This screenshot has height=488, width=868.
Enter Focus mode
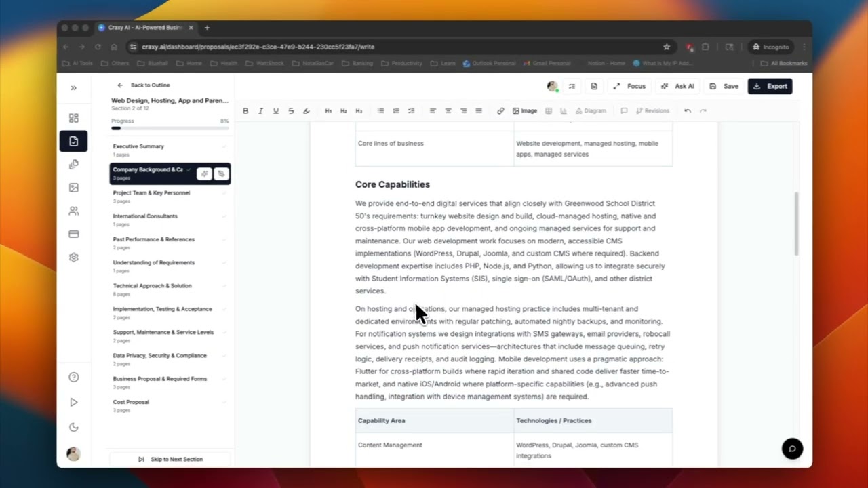[629, 86]
